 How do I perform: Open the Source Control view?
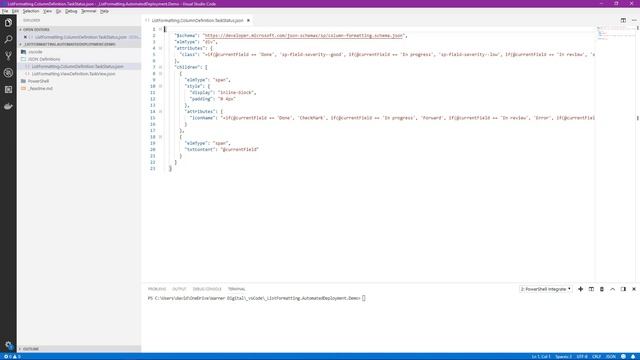point(8,56)
